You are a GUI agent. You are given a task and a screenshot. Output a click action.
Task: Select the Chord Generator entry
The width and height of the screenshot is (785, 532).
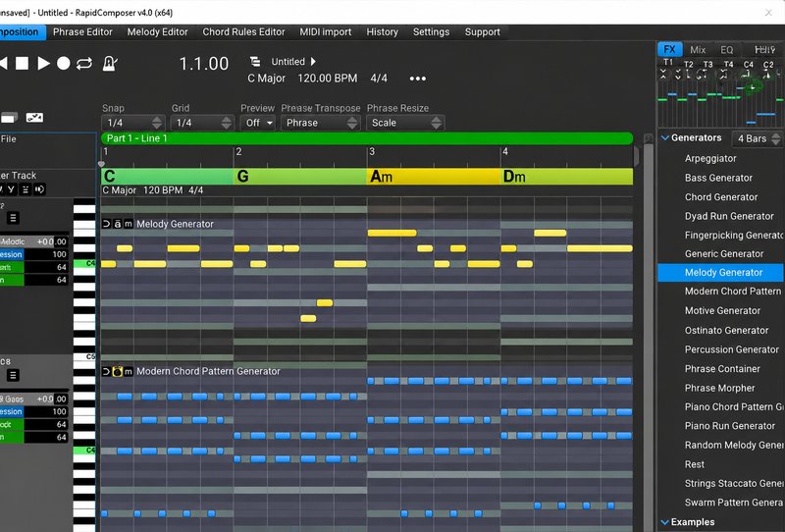720,197
